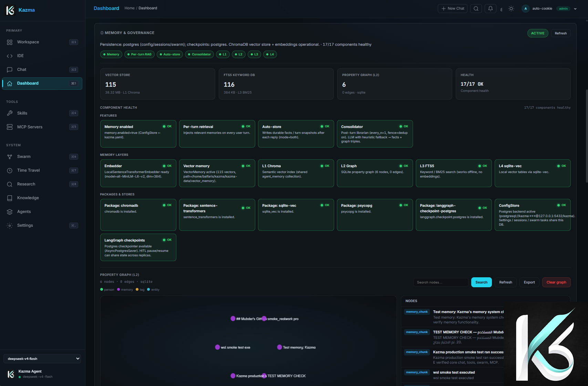The height and width of the screenshot is (386, 588).
Task: Open the ConfigStore component card
Action: [x=533, y=215]
